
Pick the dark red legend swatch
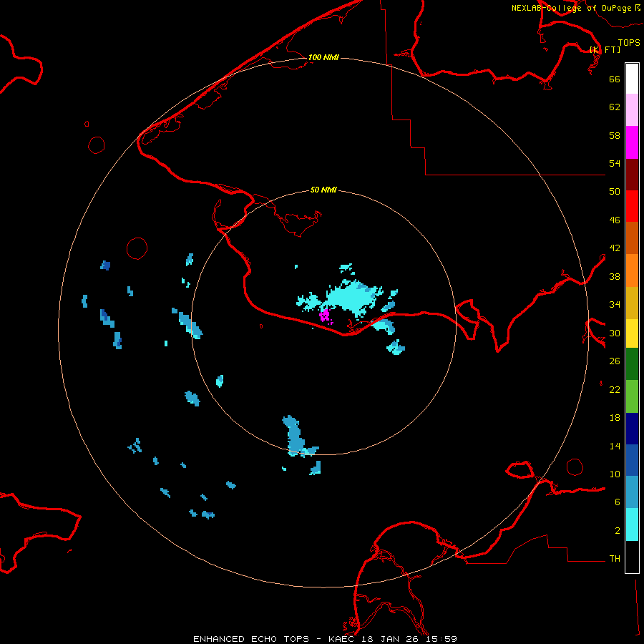632,174
